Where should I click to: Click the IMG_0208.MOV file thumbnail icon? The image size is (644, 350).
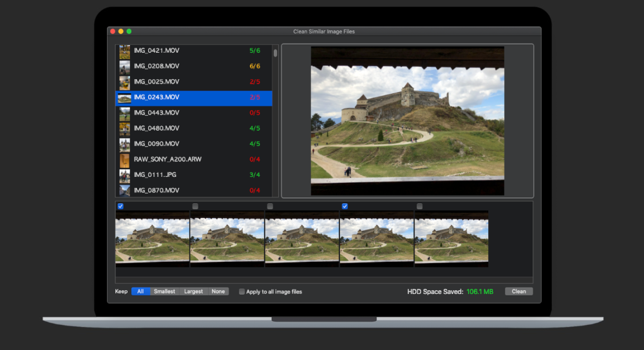point(124,67)
